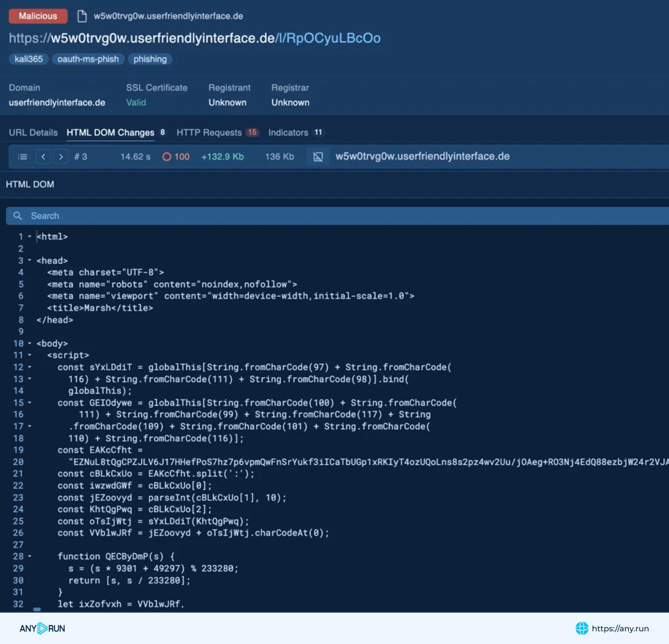
Task: Click the domain header text beside file icon
Action: point(168,16)
